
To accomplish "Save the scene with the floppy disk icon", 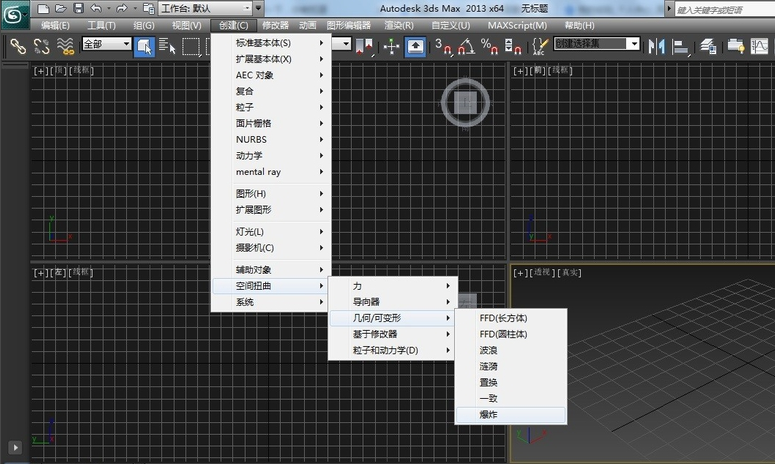I will pos(78,8).
